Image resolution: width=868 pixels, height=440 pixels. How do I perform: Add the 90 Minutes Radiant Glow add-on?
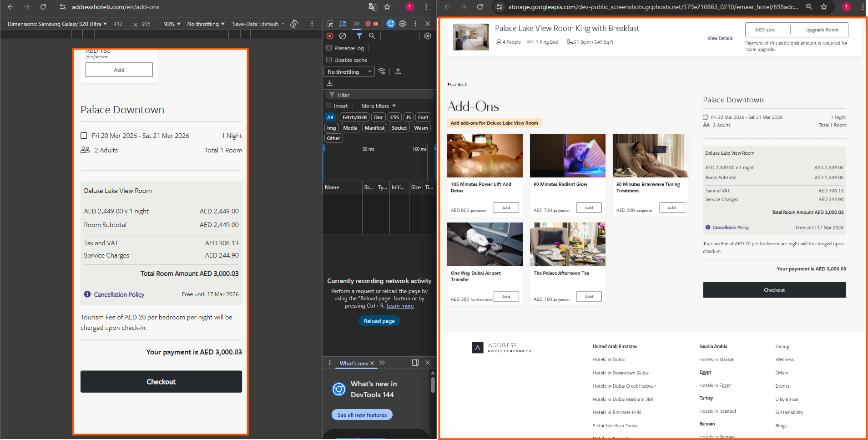[589, 207]
